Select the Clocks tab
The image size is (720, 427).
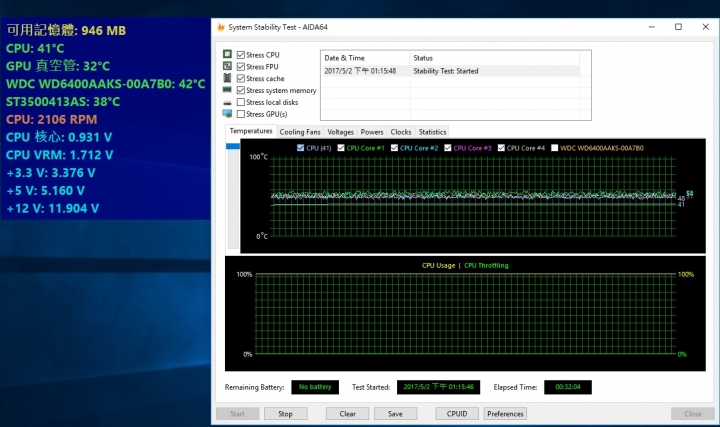401,132
